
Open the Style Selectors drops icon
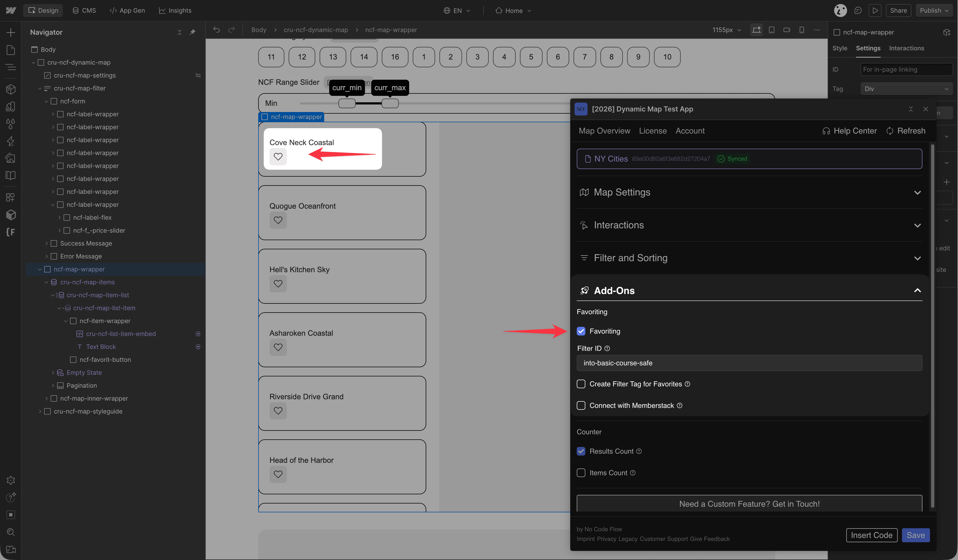[x=11, y=124]
